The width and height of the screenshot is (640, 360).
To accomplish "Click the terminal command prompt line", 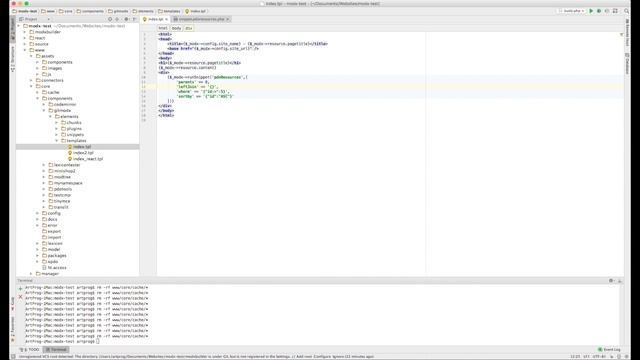I will pos(62,341).
